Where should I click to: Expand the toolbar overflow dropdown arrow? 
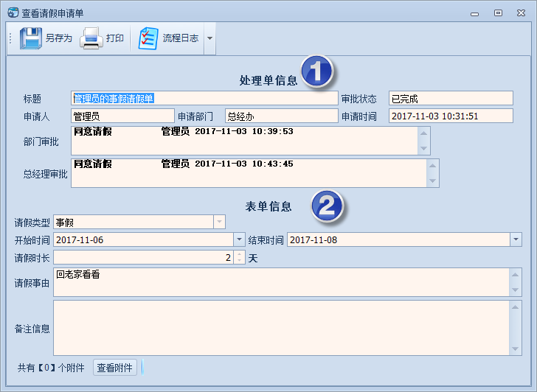[210, 38]
